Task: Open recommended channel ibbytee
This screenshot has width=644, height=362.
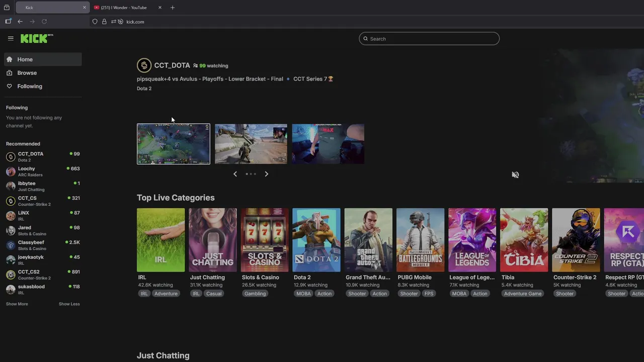Action: click(x=43, y=186)
